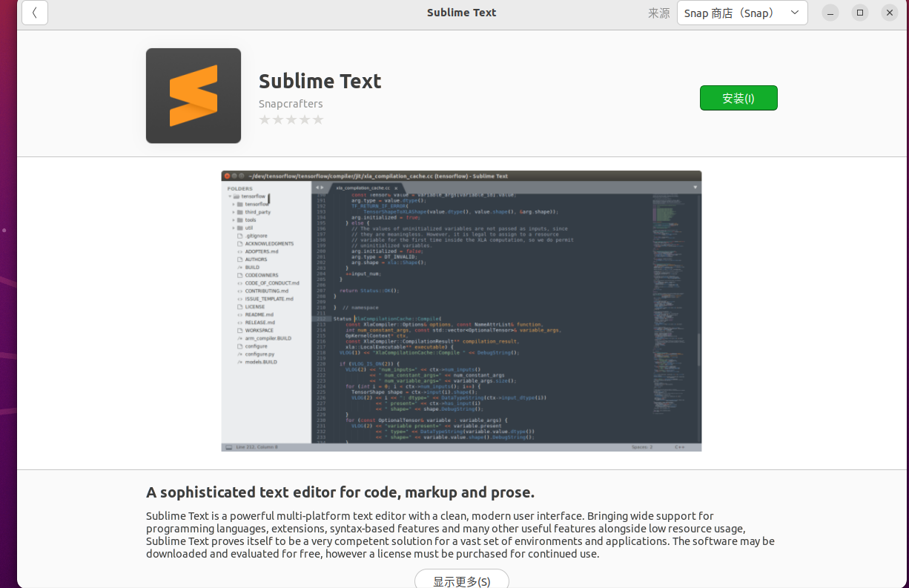Click the Sublime Text window title
909x588 pixels.
click(x=461, y=13)
